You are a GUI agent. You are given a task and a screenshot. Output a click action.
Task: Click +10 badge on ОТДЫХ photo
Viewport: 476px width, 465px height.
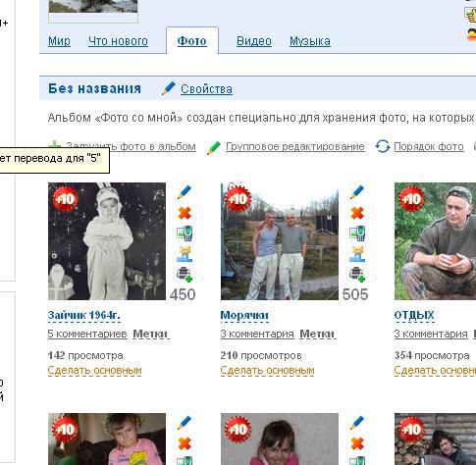click(411, 199)
